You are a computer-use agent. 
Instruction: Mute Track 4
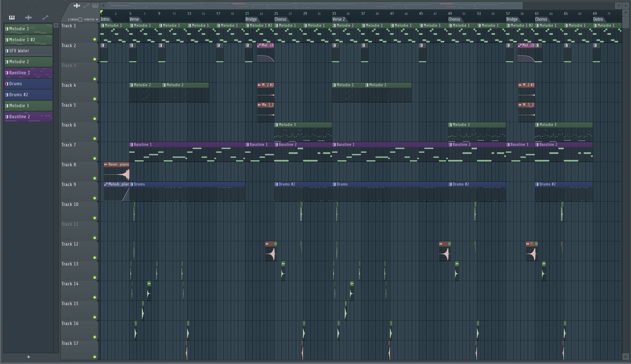[95, 99]
